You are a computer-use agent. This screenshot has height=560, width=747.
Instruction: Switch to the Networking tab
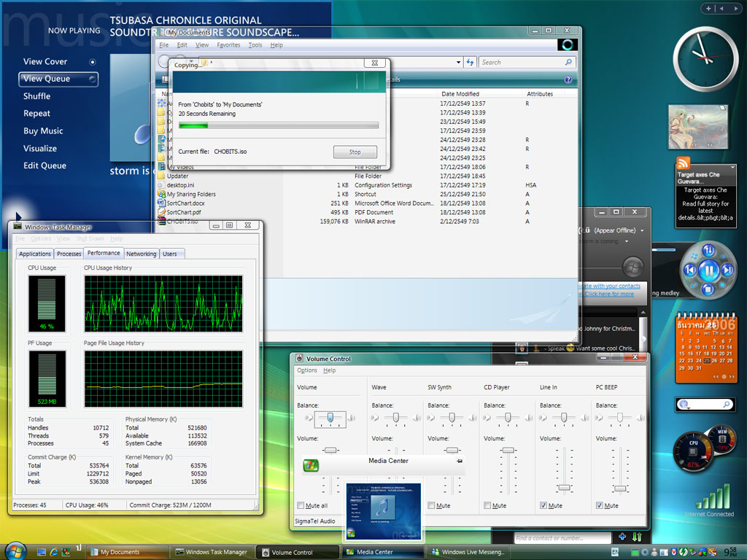coord(141,254)
